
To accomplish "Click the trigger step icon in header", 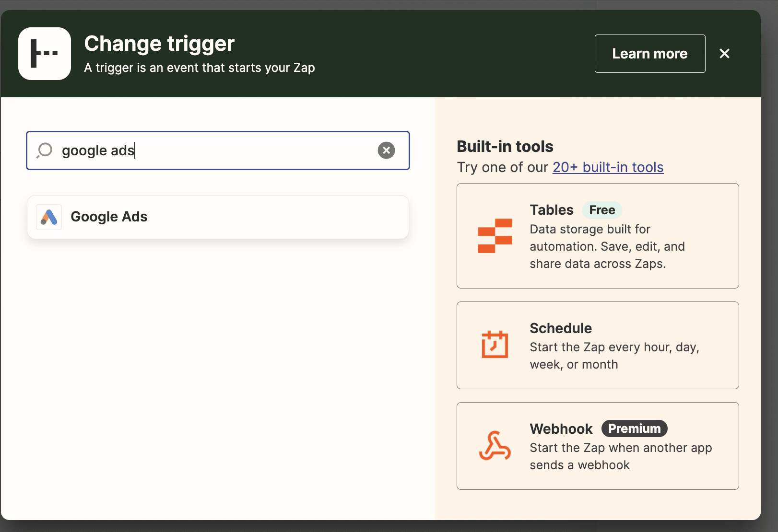I will coord(45,54).
